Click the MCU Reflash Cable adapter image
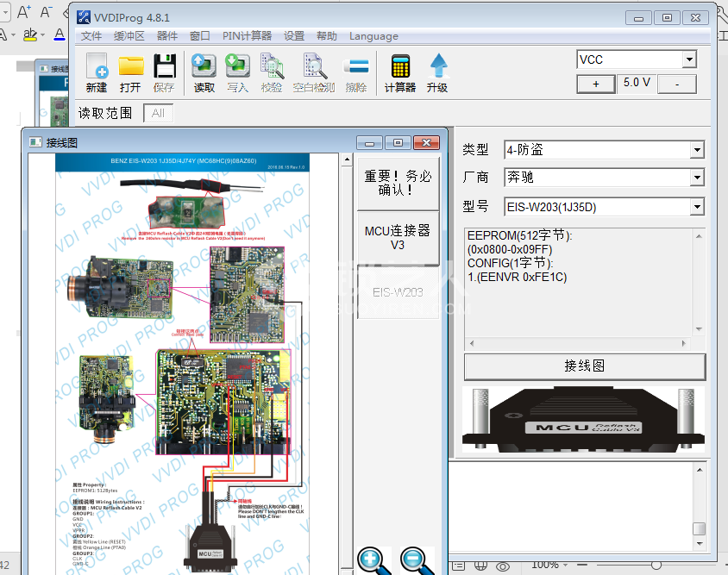Image resolution: width=728 pixels, height=575 pixels. (584, 419)
